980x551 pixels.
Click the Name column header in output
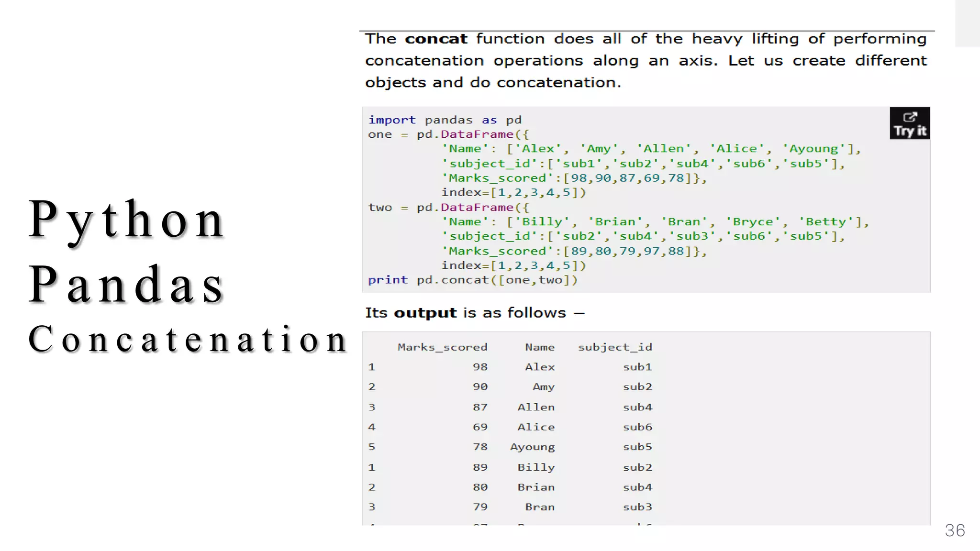click(x=539, y=347)
